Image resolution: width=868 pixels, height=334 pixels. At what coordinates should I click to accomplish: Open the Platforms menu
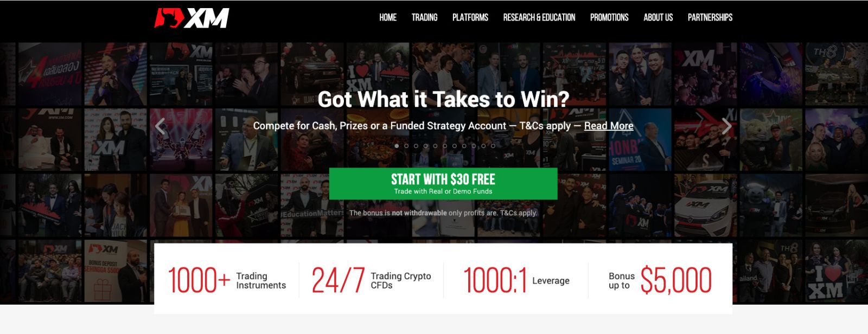tap(470, 17)
